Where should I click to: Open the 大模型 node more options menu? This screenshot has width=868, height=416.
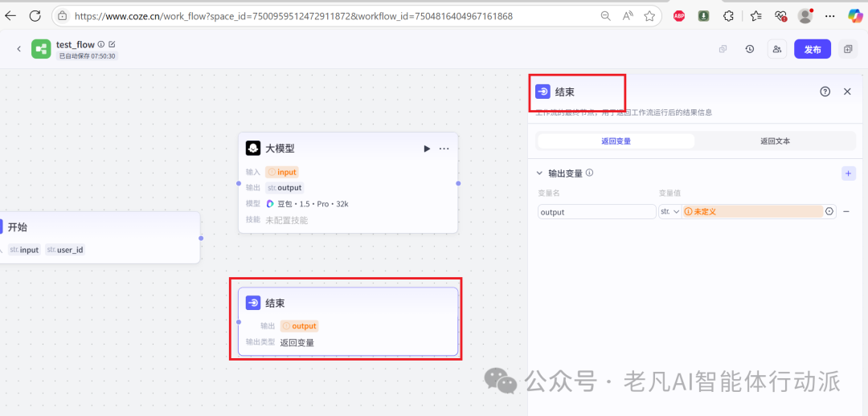point(444,149)
